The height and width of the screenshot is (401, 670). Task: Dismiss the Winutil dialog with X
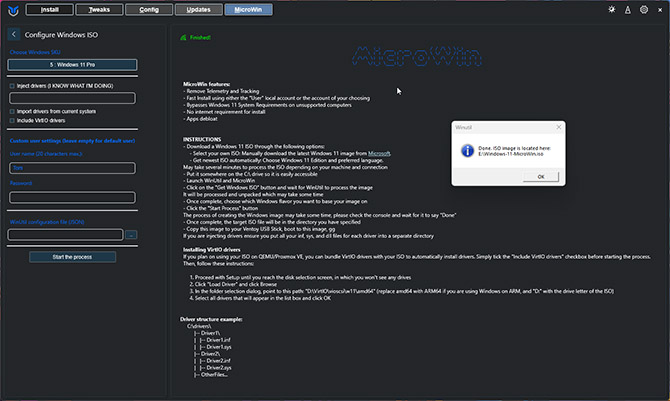[557, 127]
